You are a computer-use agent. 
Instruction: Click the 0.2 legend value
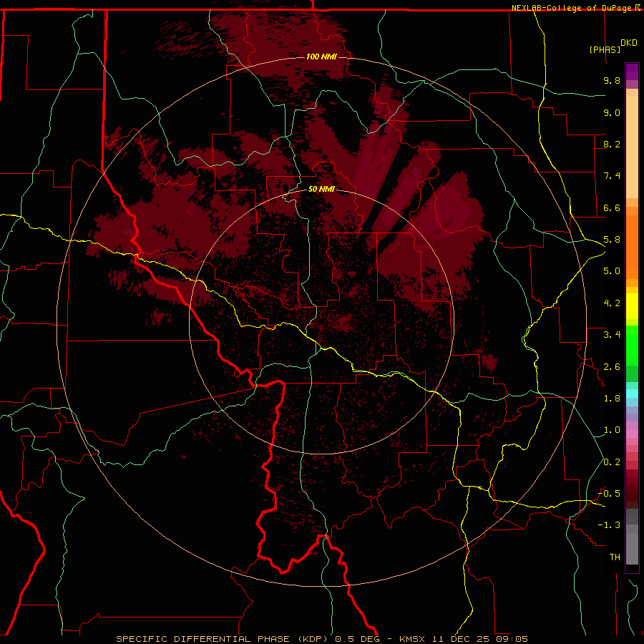click(x=612, y=462)
